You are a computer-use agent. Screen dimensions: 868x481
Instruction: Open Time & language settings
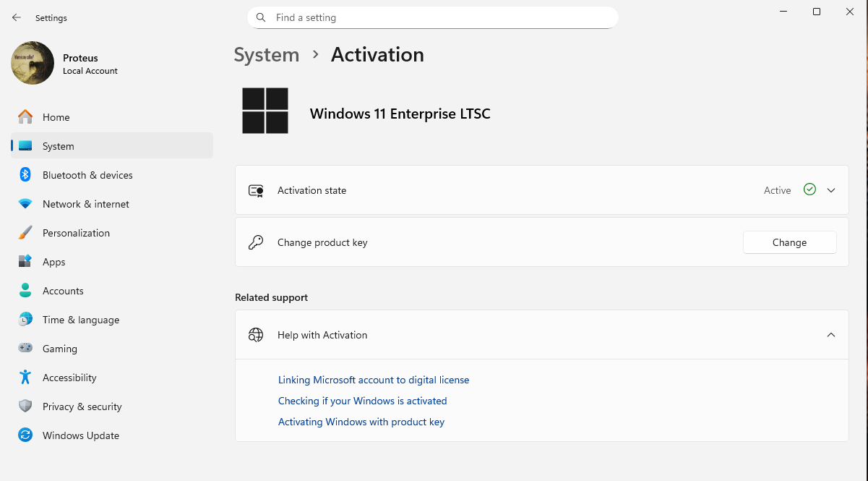coord(112,320)
